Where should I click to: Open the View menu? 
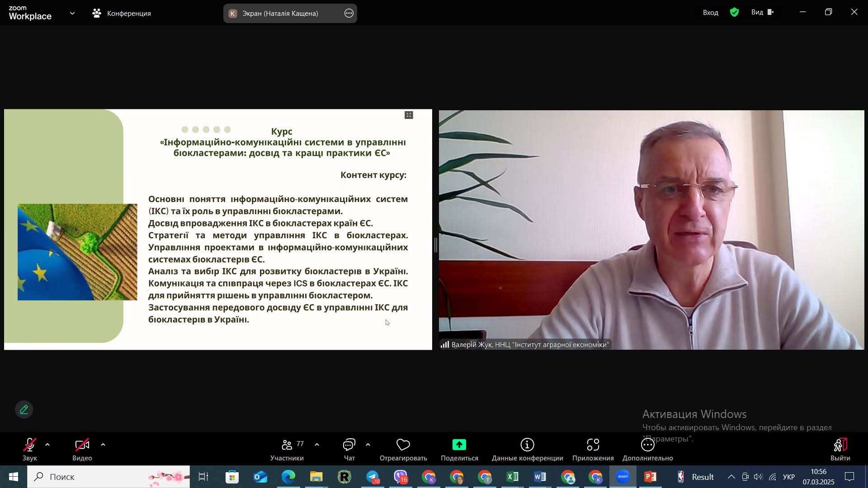click(762, 13)
